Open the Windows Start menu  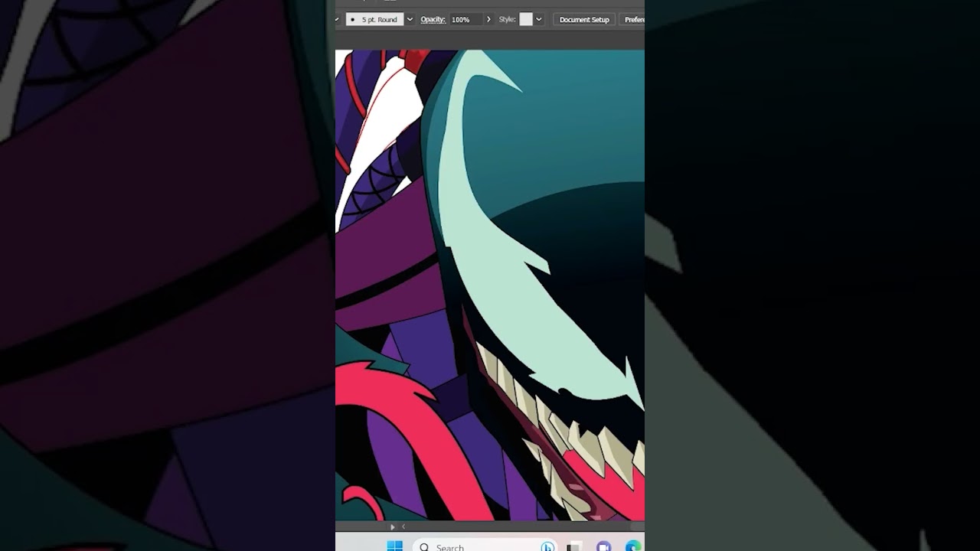(395, 546)
